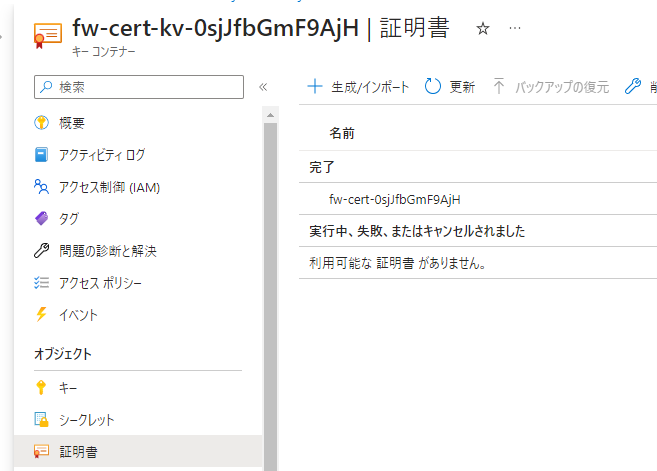
Task: Click 利用可能な 証明書 がありません text
Action: (397, 263)
